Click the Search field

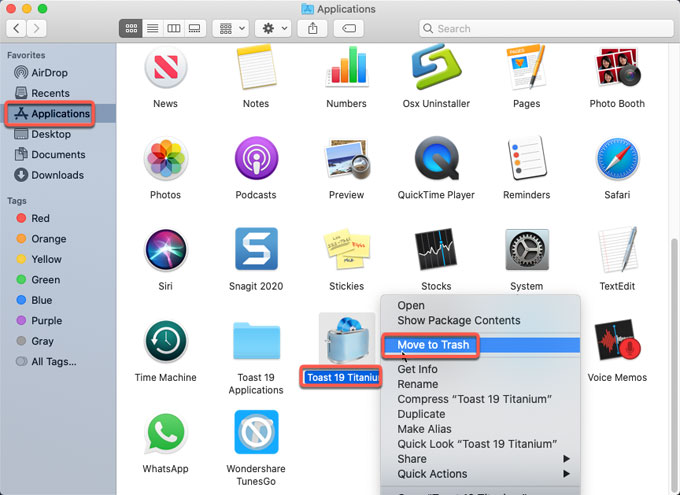pyautogui.click(x=546, y=29)
